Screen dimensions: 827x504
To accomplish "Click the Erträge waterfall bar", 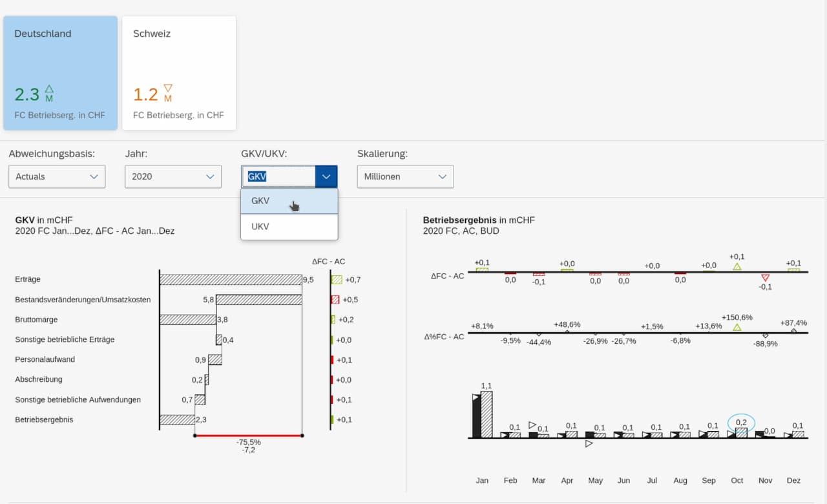I will click(x=231, y=280).
